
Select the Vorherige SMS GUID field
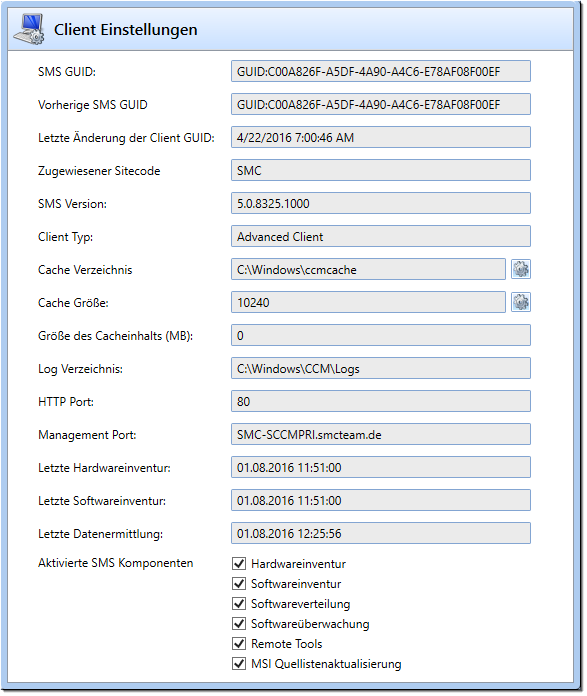381,104
